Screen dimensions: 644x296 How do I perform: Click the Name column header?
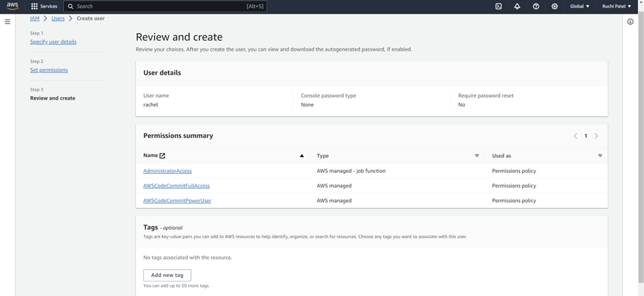point(151,156)
